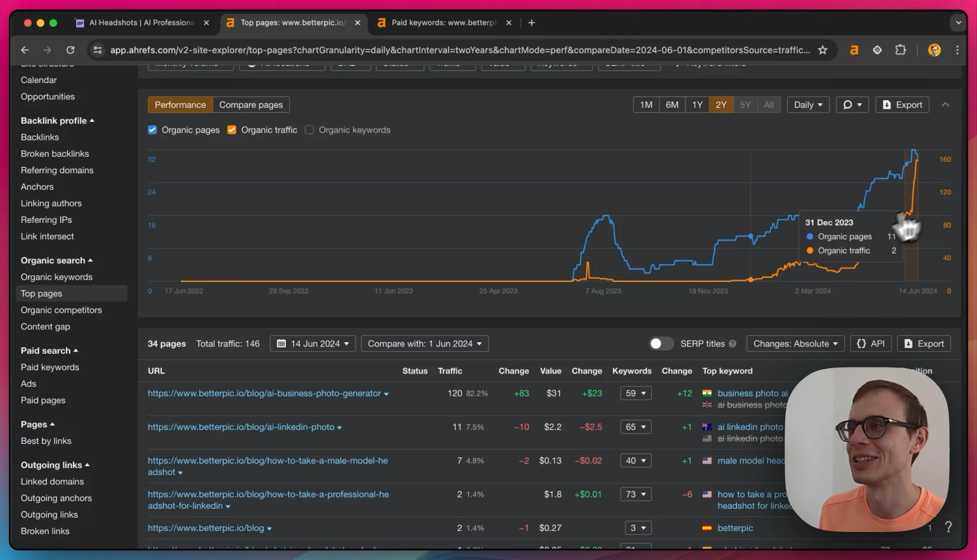This screenshot has height=560, width=977.
Task: Click the diamond-shaped extension icon
Action: (x=877, y=50)
